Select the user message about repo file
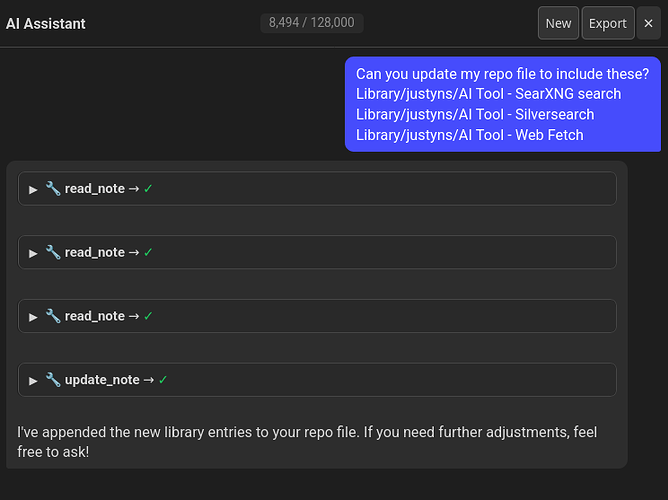The width and height of the screenshot is (668, 500). [x=502, y=104]
